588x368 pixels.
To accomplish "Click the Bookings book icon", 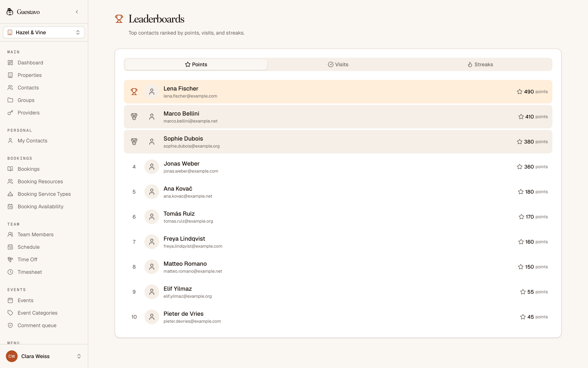I will (10, 169).
